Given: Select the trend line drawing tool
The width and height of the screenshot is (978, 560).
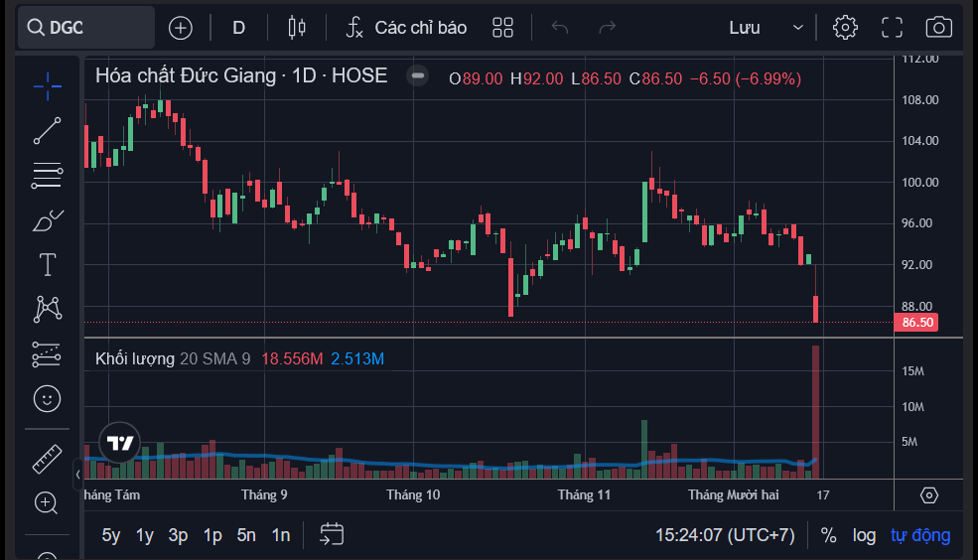Looking at the screenshot, I should pyautogui.click(x=47, y=130).
